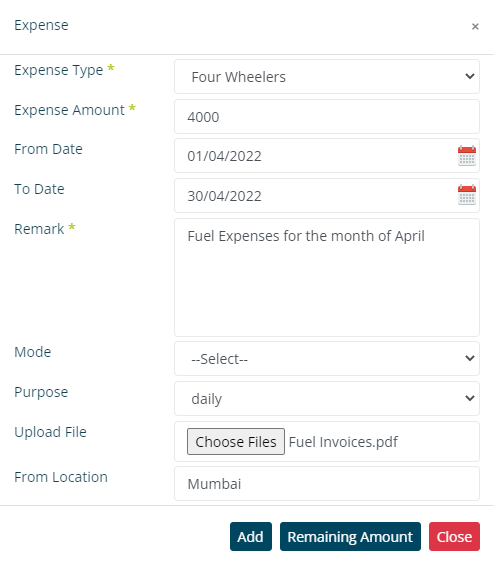Click the Fuel Invoices.pdf file name
The width and height of the screenshot is (494, 566).
point(343,442)
